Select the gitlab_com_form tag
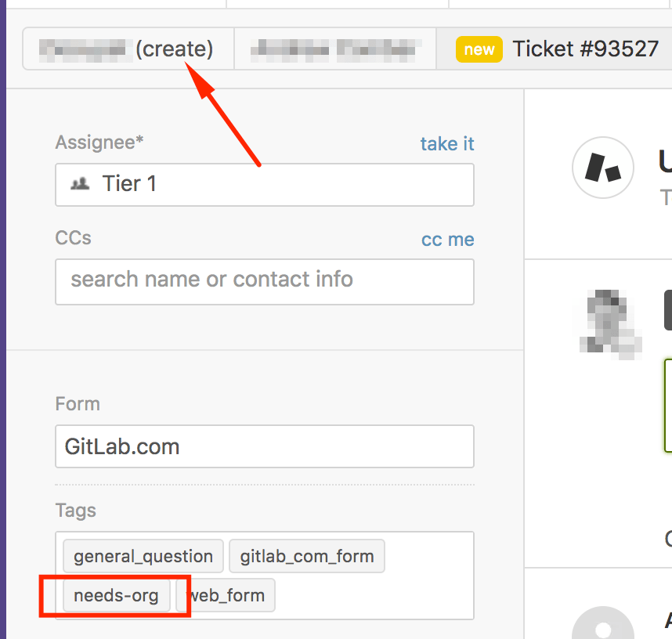Image resolution: width=672 pixels, height=639 pixels. [x=307, y=556]
